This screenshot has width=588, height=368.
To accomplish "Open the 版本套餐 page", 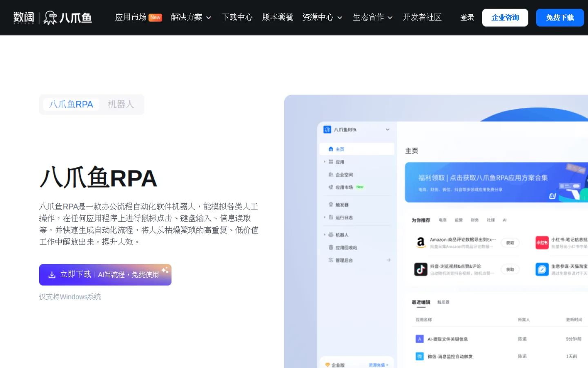I will (x=278, y=17).
